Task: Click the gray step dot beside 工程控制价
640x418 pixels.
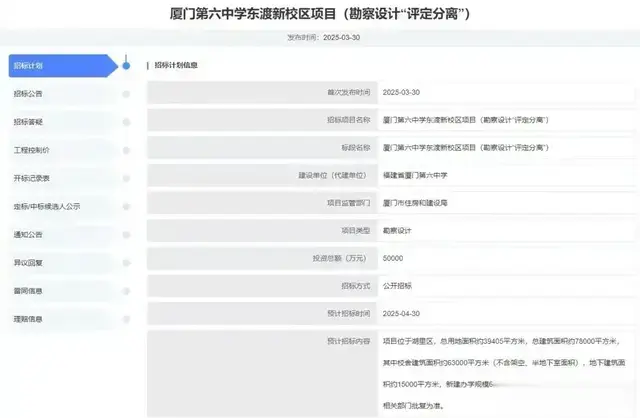Action: click(126, 150)
